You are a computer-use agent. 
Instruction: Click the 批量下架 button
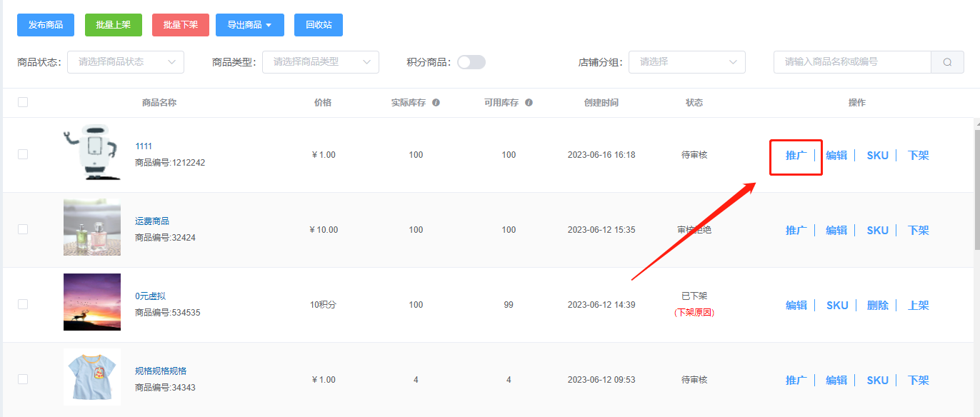(181, 25)
